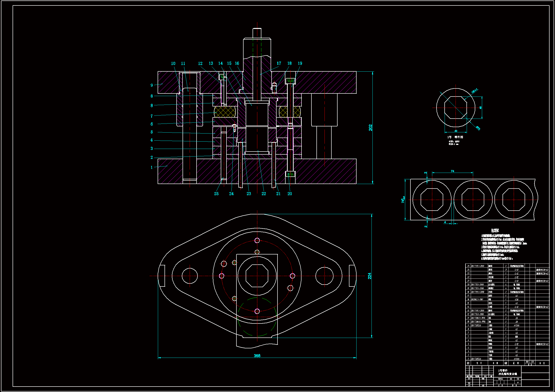The width and height of the screenshot is (555, 392).
Task: Select the 202 overall height dimension
Action: [x=370, y=128]
